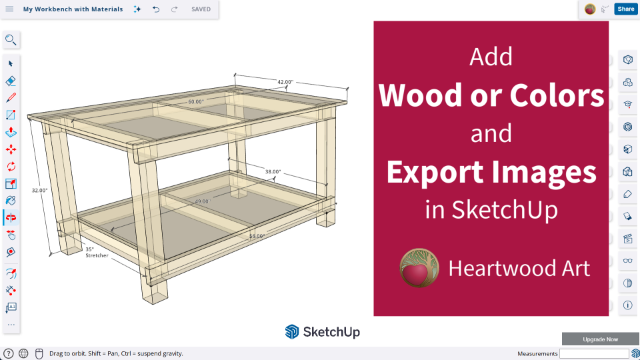Click the icon beside the avatar
The height and width of the screenshot is (360, 640).
tap(605, 9)
